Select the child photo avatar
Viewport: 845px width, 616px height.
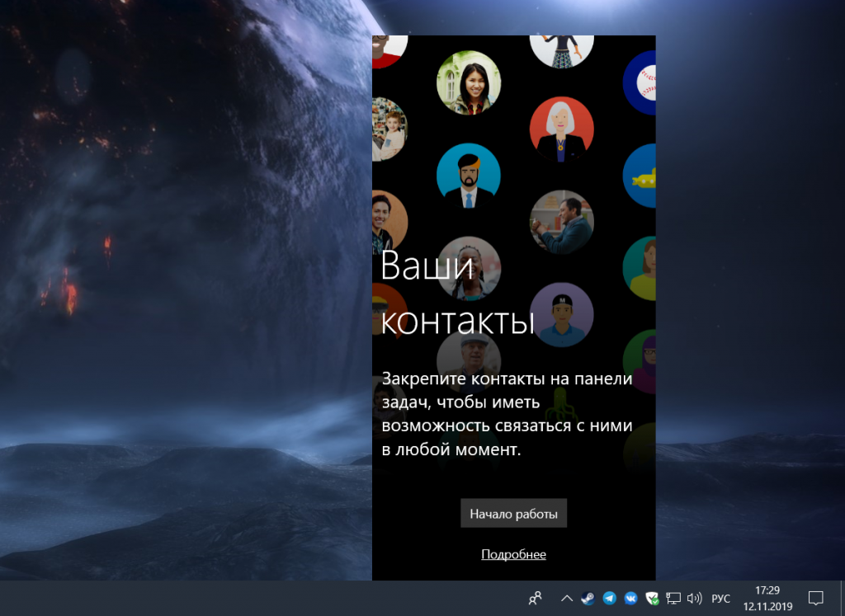[389, 129]
